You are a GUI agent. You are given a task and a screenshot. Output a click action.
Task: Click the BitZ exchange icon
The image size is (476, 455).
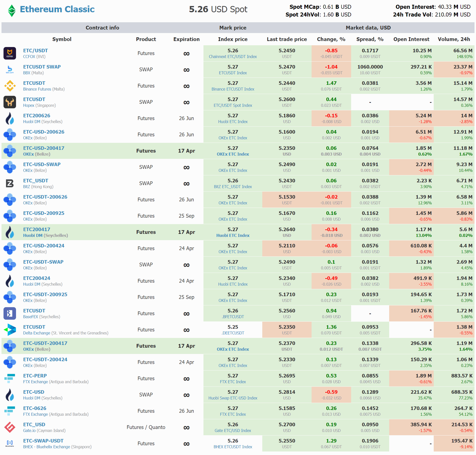tap(10, 183)
